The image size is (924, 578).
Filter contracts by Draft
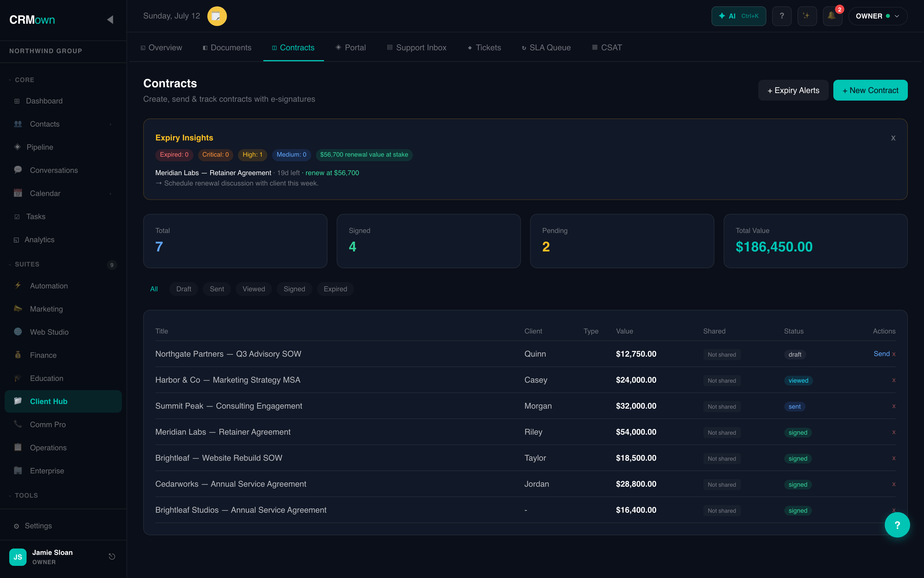184,289
